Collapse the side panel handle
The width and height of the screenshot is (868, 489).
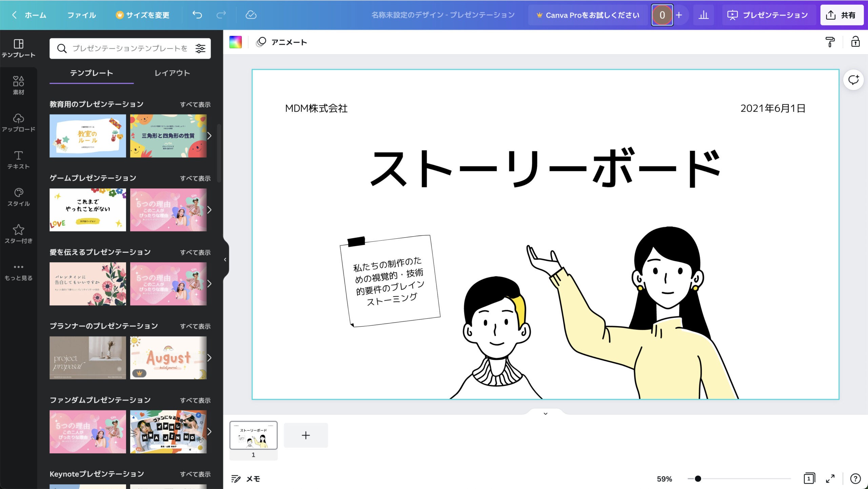click(225, 260)
